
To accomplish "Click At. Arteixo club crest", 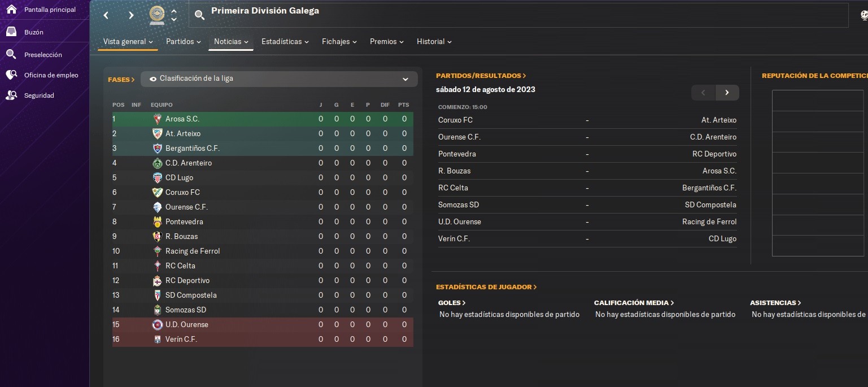I will 158,133.
